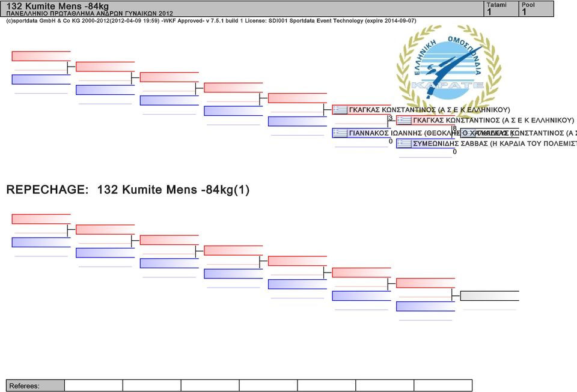Click the score 0 under ΓΙΑΝΝΑΚΟΣ ΙΩΑΝΝΗΣ
The image size is (577, 392).
391,142
